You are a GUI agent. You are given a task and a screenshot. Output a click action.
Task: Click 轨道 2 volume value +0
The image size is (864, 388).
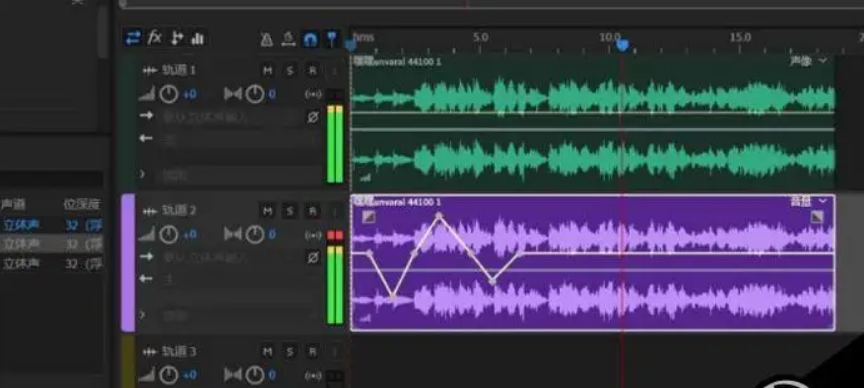pos(190,235)
